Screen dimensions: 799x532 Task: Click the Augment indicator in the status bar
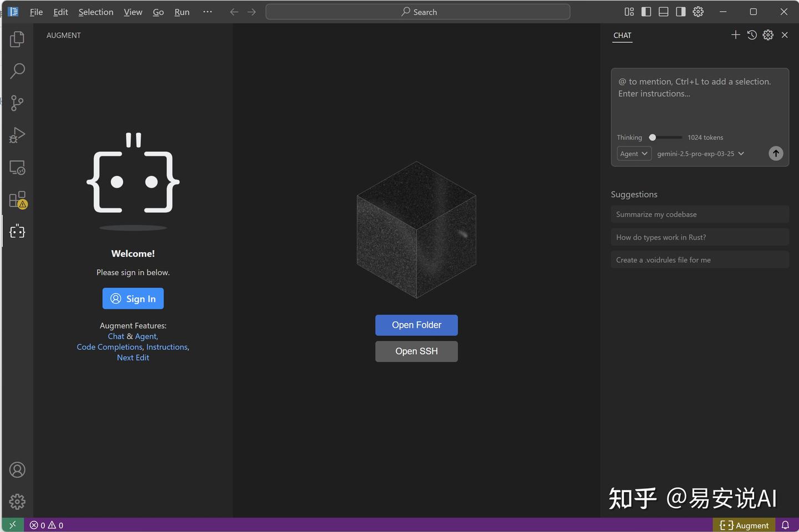click(744, 525)
